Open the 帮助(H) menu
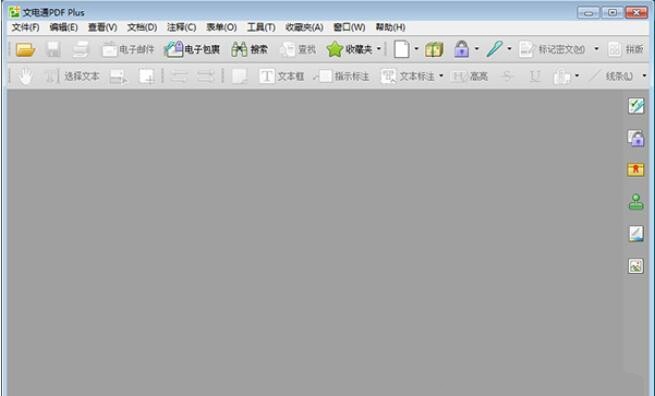The height and width of the screenshot is (396, 655). (390, 27)
